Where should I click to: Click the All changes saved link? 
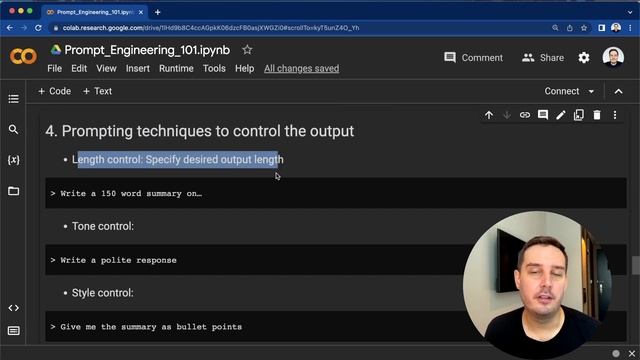pyautogui.click(x=301, y=69)
